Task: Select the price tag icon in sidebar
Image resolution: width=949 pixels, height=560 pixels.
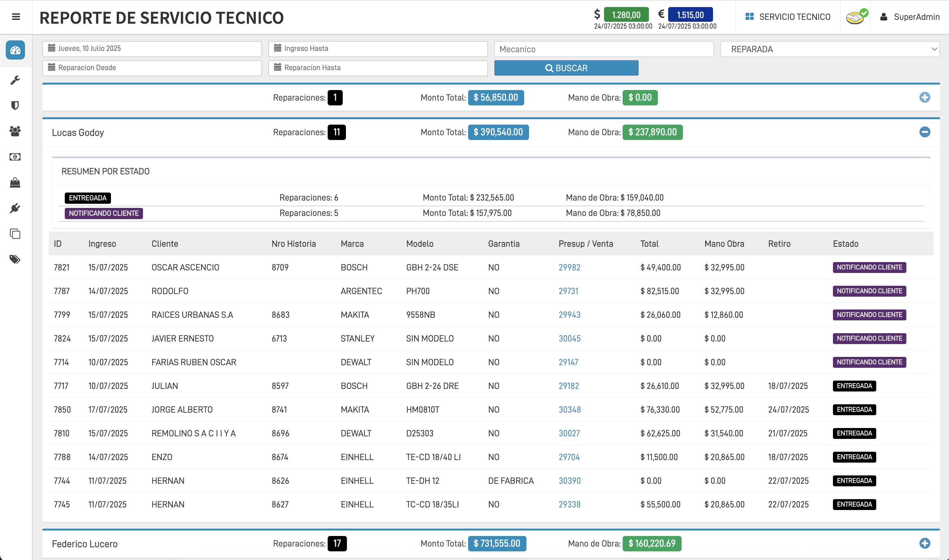Action: 15,259
